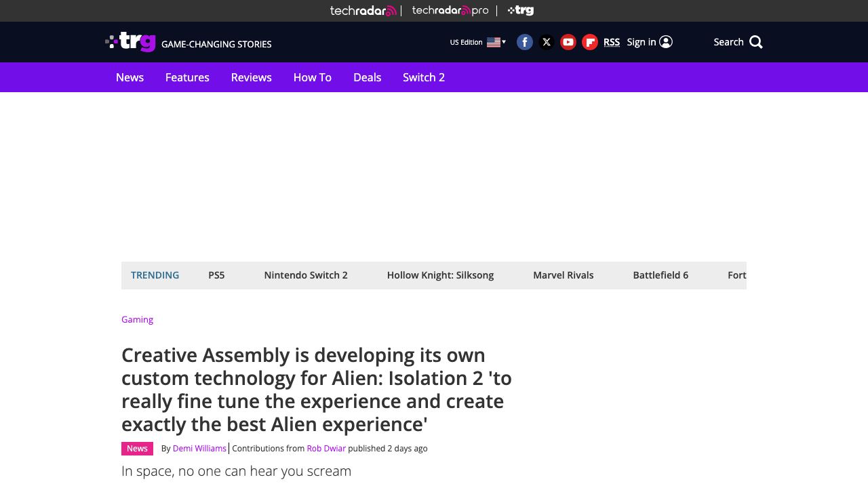
Task: Click the user profile icon beside Sign in
Action: pos(666,42)
